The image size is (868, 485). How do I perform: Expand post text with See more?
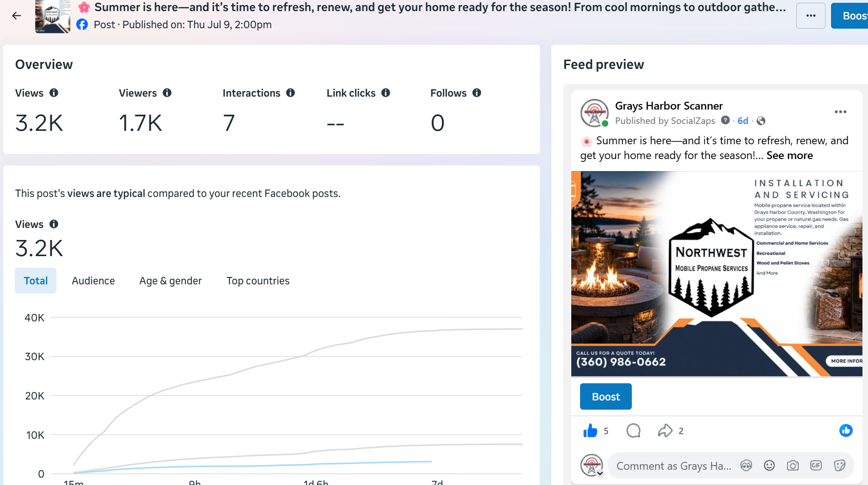tap(789, 155)
